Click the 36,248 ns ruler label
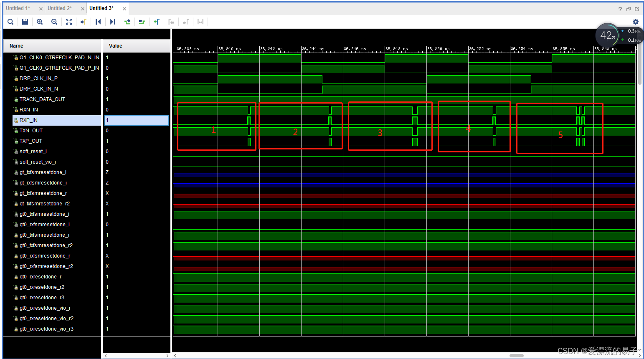Screen dimensions: 644x359 tap(396, 49)
